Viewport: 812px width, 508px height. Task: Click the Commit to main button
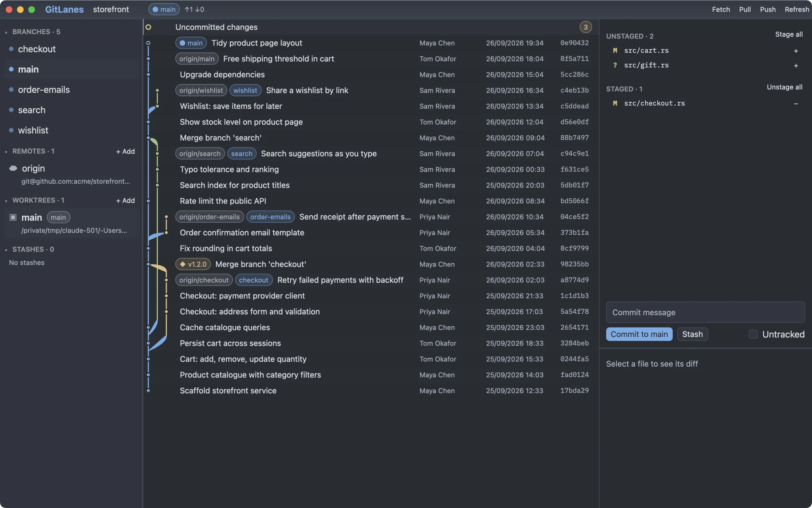(639, 334)
